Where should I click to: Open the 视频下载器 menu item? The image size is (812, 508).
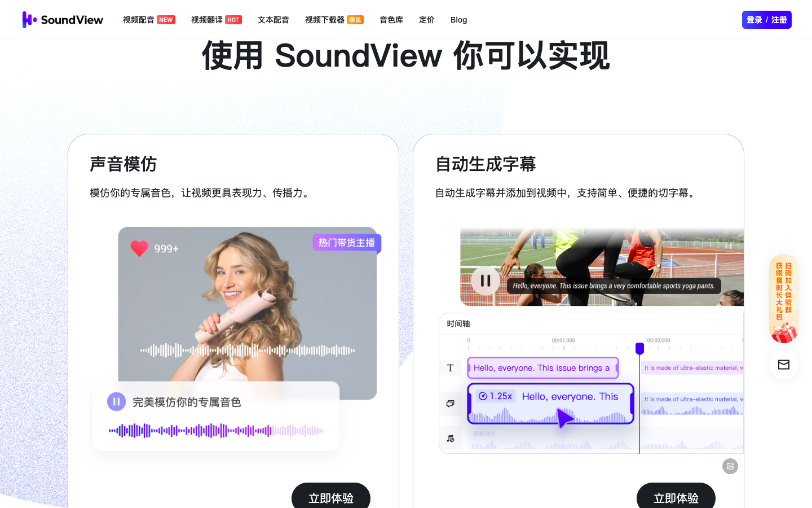point(325,20)
